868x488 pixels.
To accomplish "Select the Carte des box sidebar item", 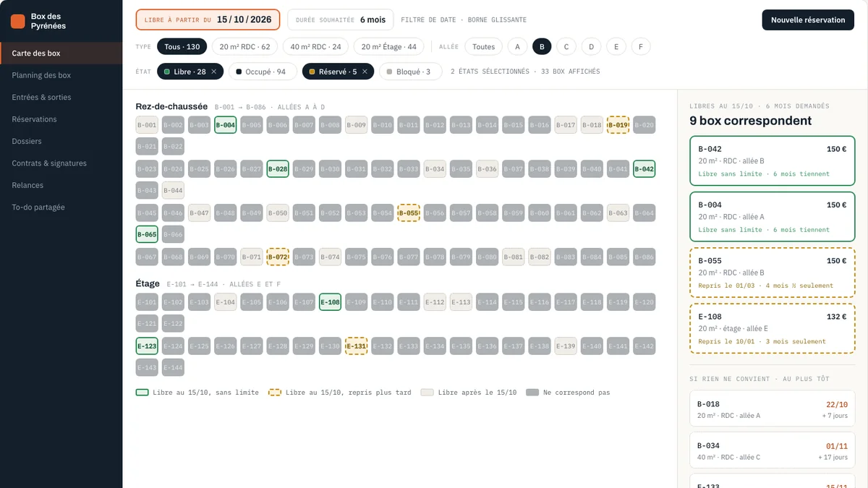I will (61, 53).
